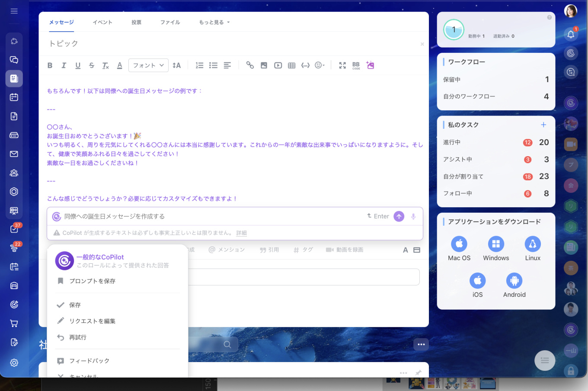Viewport: 588px width, 391px height.
Task: Insert a hyperlink into the message
Action: pos(250,65)
